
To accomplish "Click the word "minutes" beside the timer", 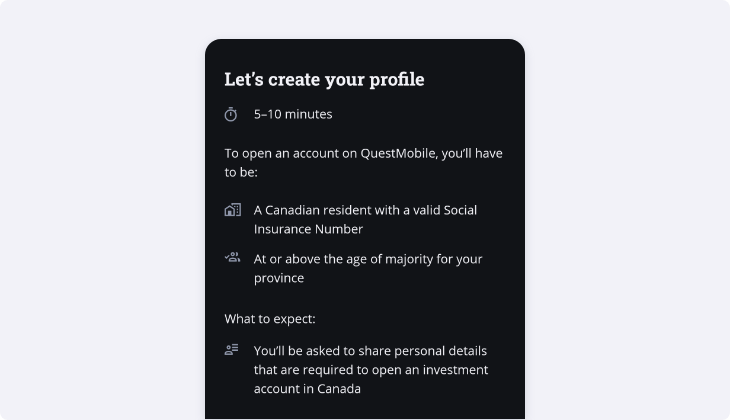I will tap(309, 114).
